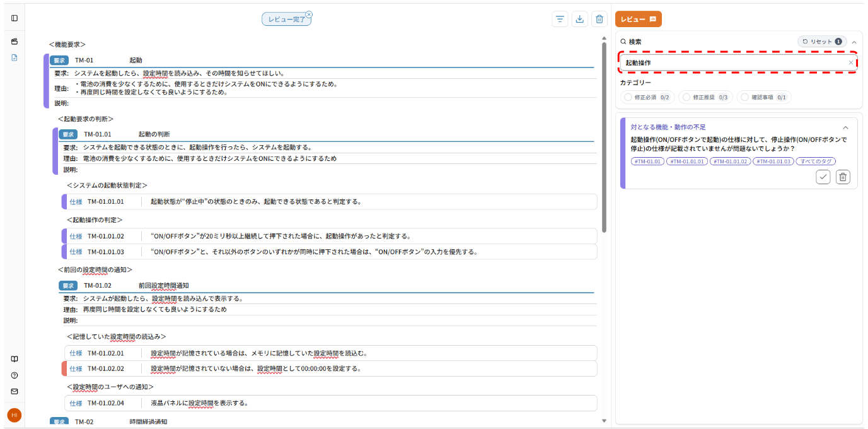Collapse the review comment card
868x429 pixels.
[845, 127]
